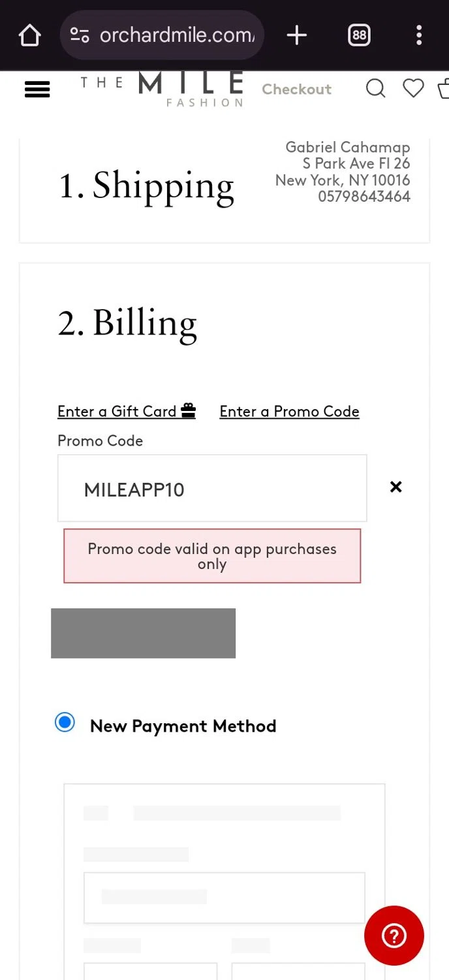Open the red help chat button
The image size is (449, 980).
point(394,936)
